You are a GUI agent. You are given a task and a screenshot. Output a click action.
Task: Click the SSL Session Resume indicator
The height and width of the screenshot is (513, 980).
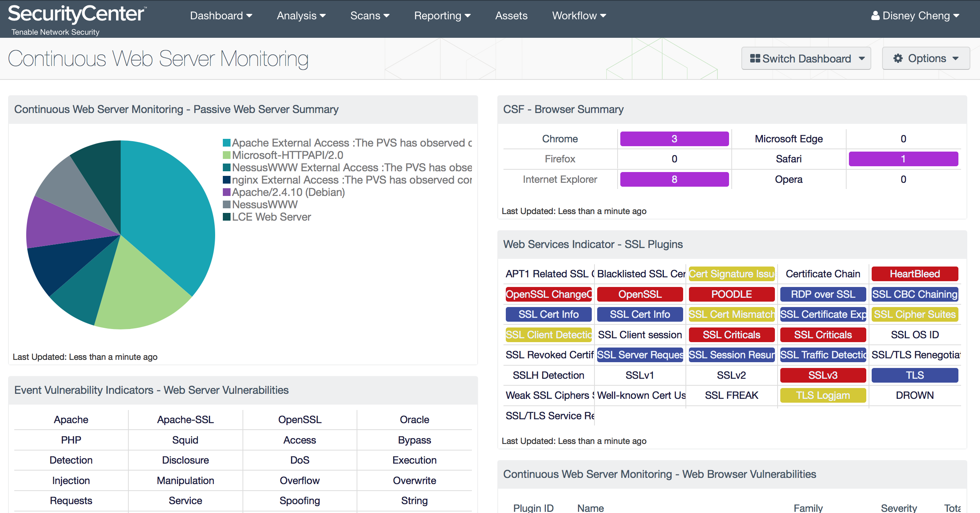(732, 355)
